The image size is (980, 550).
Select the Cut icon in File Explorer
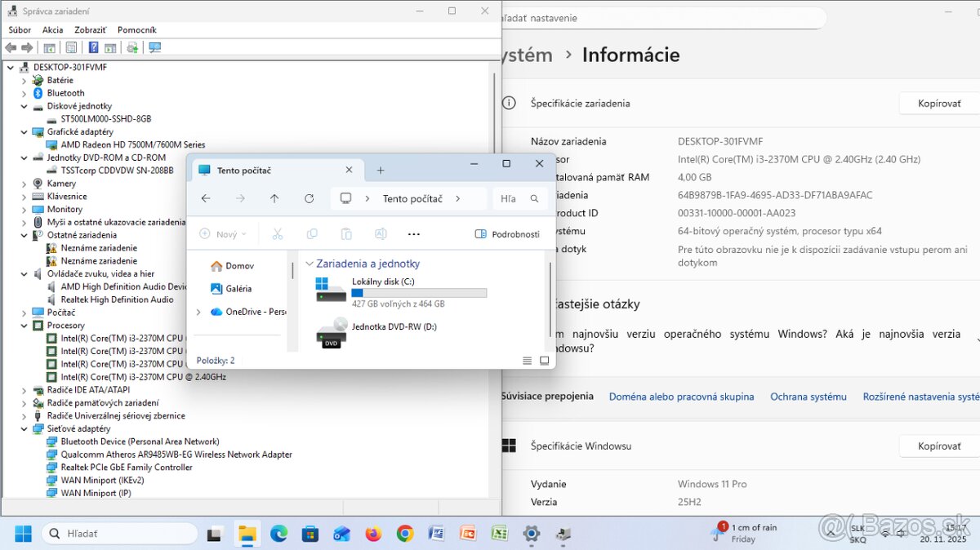[277, 233]
